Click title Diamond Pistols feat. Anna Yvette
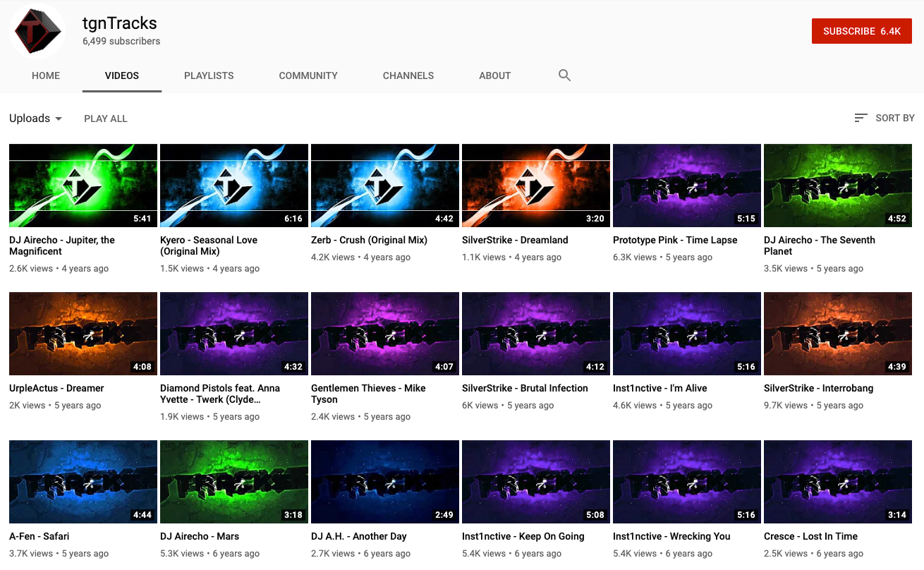Screen dimensions: 924x570 pyautogui.click(x=220, y=394)
